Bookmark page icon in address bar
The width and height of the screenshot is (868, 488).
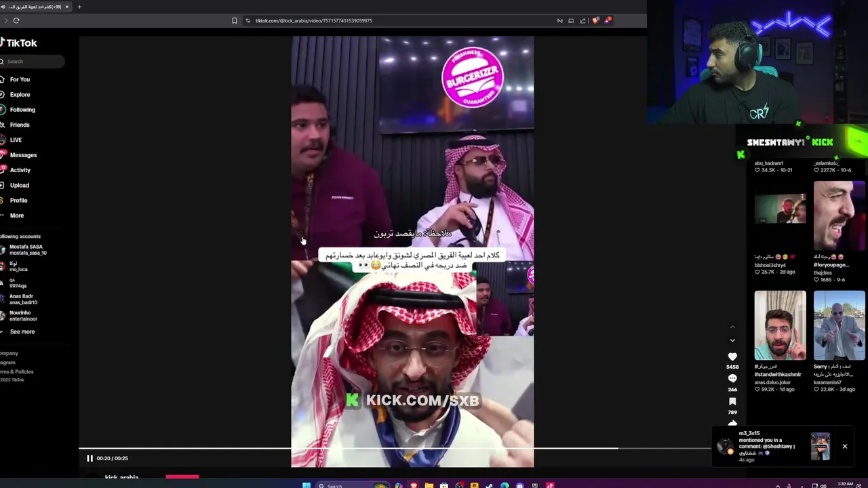pos(235,20)
